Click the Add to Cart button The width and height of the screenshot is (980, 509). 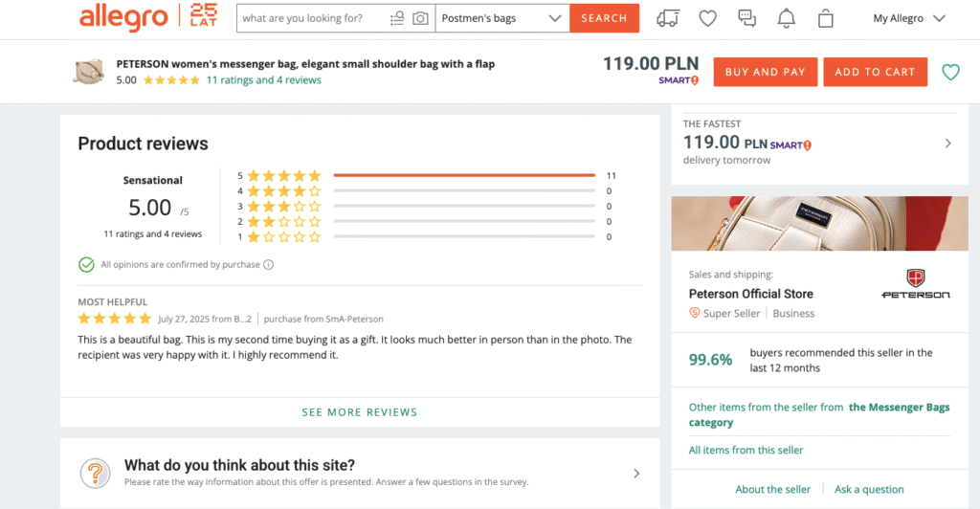(x=875, y=72)
